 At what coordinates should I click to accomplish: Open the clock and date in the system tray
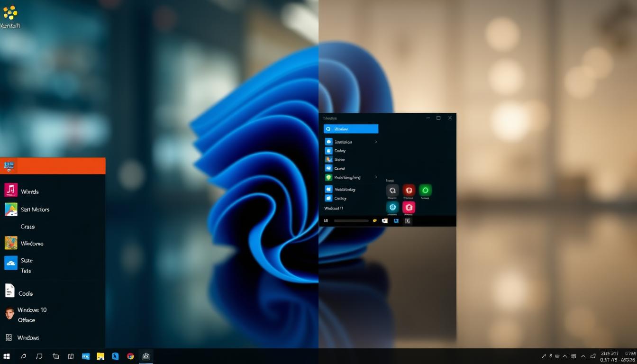(618, 356)
